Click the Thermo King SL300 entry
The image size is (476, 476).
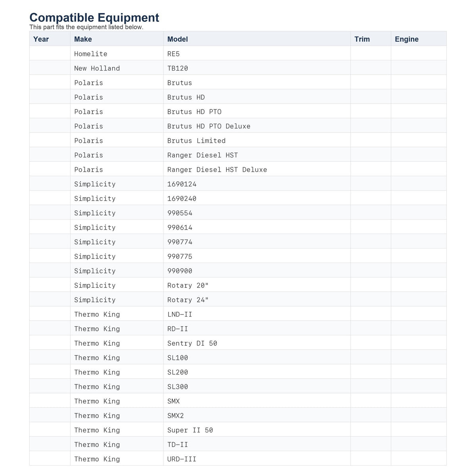238,387
